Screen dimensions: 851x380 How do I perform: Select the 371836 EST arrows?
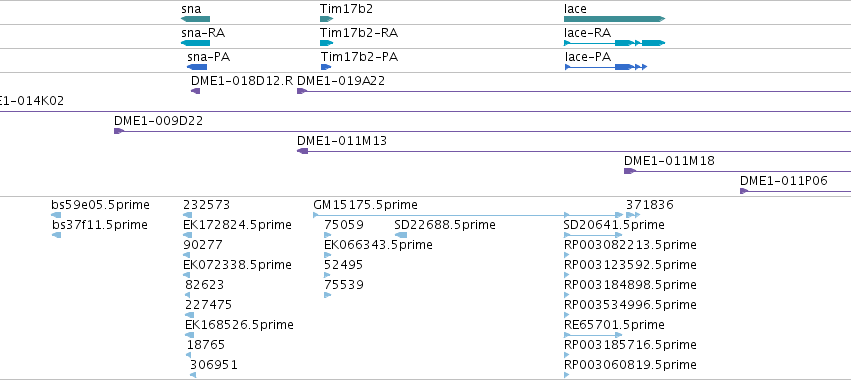(x=633, y=215)
